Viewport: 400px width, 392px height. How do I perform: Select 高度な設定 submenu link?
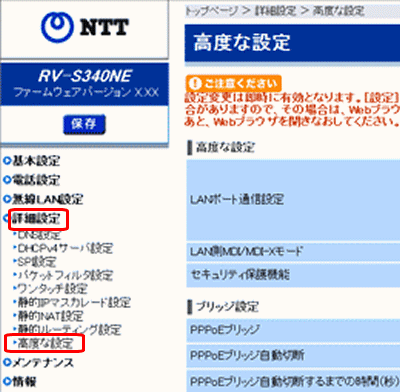(x=45, y=343)
